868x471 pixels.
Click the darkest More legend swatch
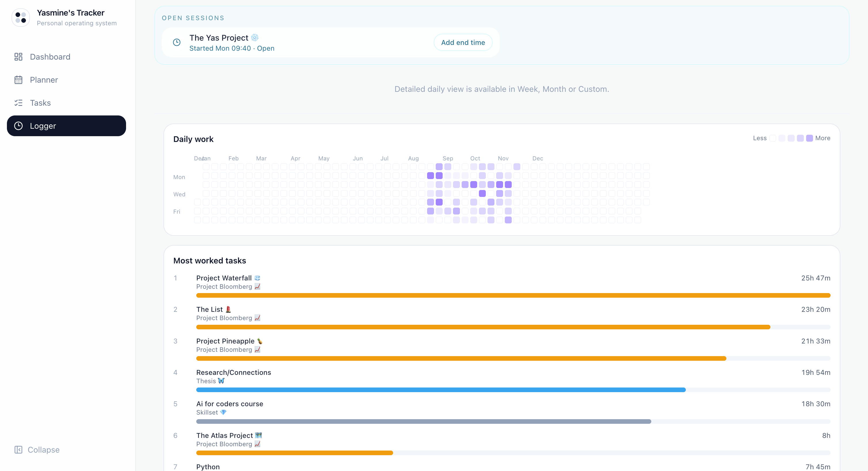point(809,138)
